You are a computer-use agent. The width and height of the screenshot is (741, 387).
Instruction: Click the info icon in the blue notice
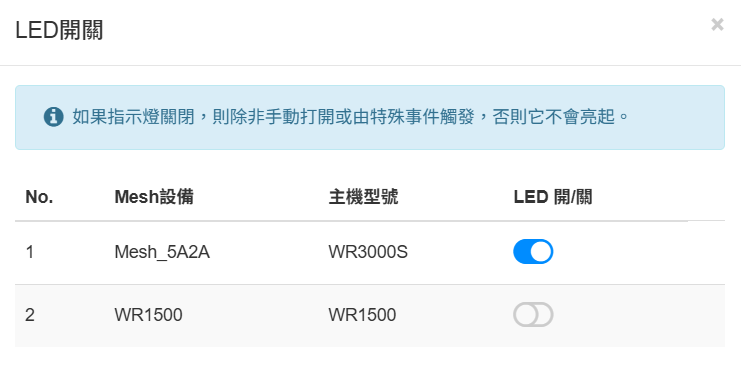[53, 117]
